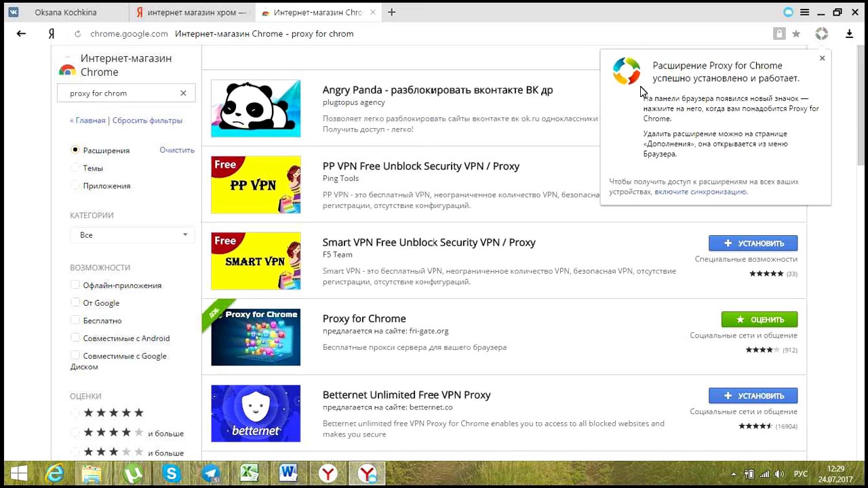Click включите синхронизацию link

point(701,192)
